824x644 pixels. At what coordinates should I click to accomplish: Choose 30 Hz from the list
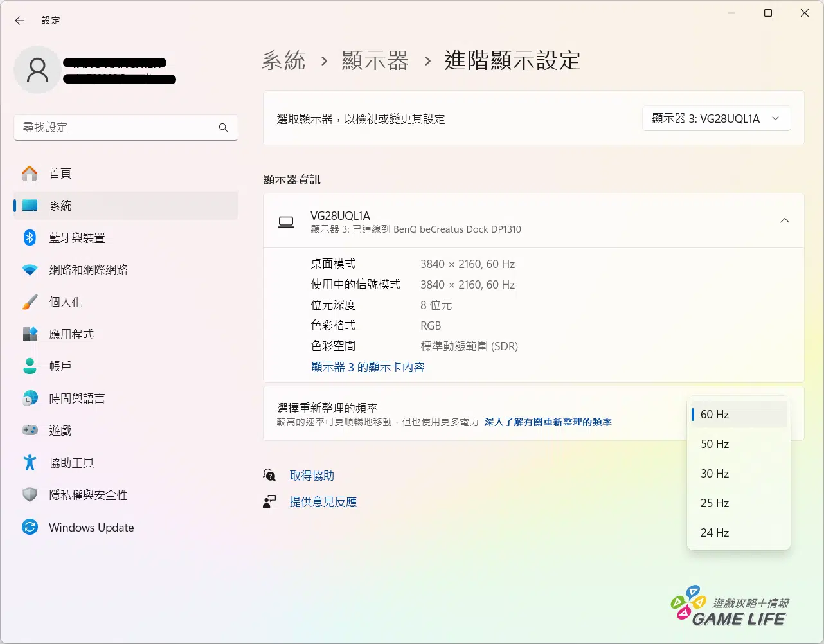[x=715, y=474]
